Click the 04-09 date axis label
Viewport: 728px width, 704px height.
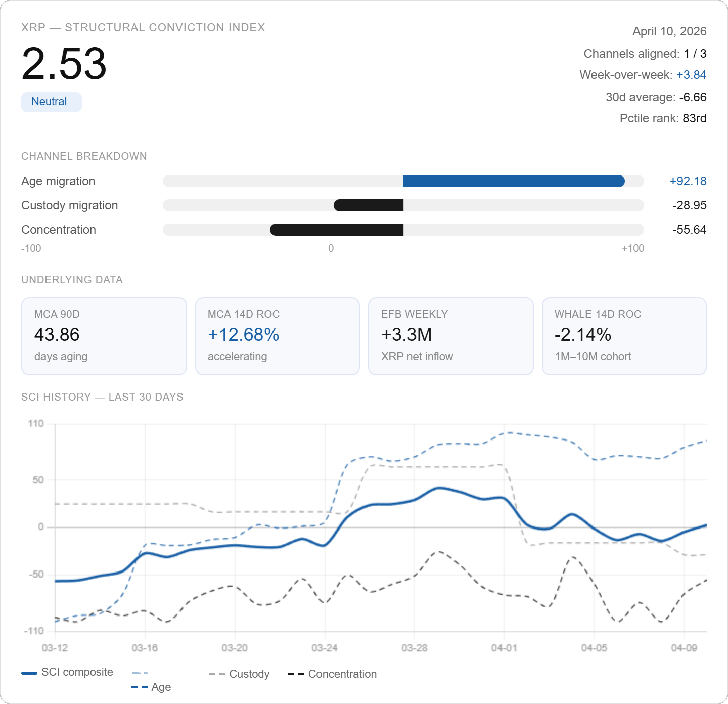click(x=684, y=648)
